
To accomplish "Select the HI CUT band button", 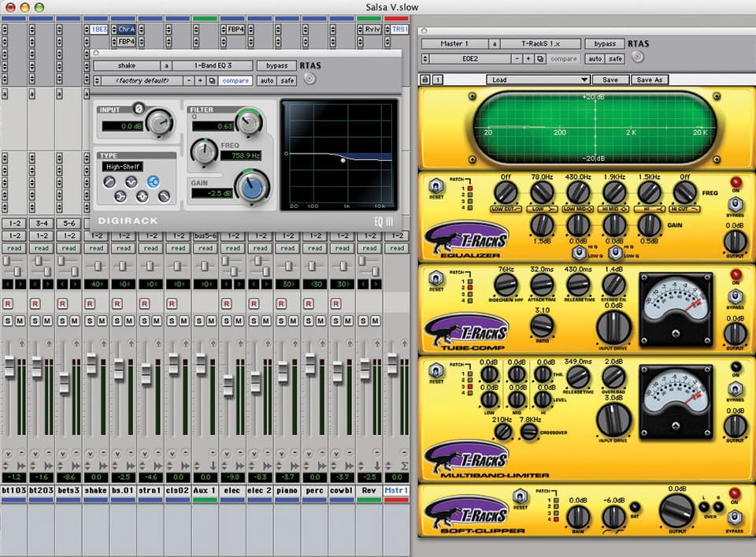I will (685, 210).
